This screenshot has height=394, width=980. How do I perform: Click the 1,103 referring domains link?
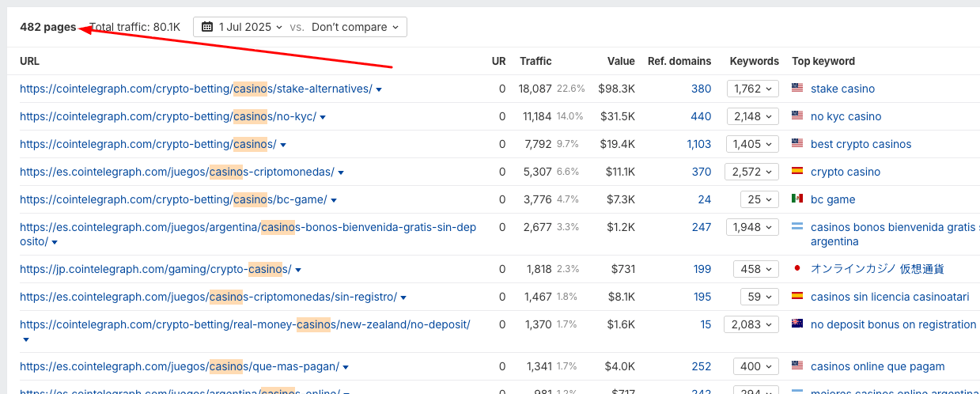click(698, 144)
